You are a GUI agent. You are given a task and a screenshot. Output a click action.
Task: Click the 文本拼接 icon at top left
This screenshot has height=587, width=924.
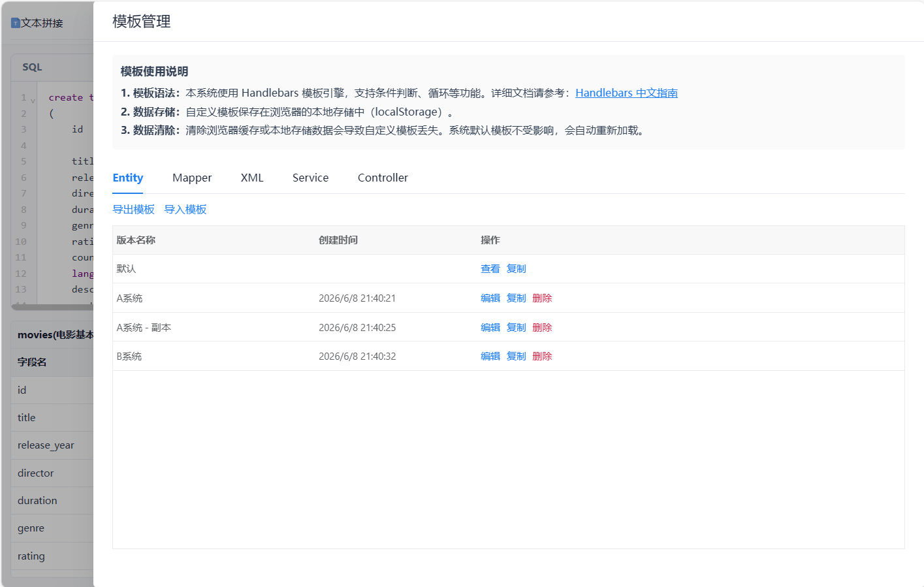[16, 23]
